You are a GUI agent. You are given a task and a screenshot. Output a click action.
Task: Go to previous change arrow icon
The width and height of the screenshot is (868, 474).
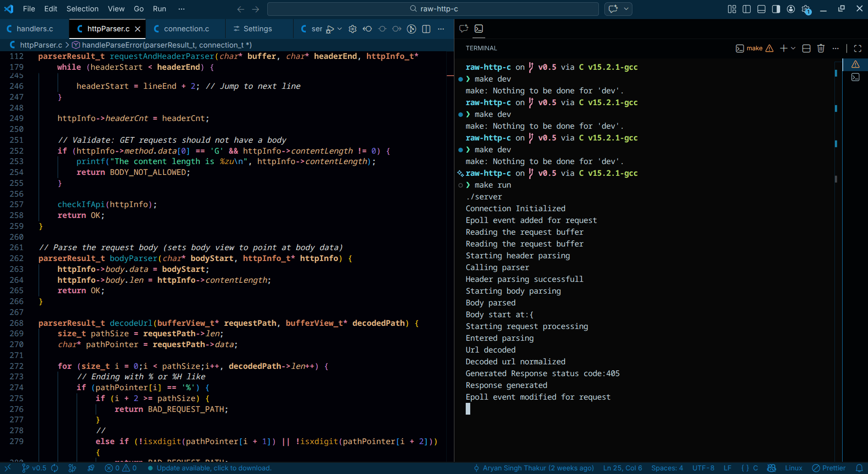[367, 29]
